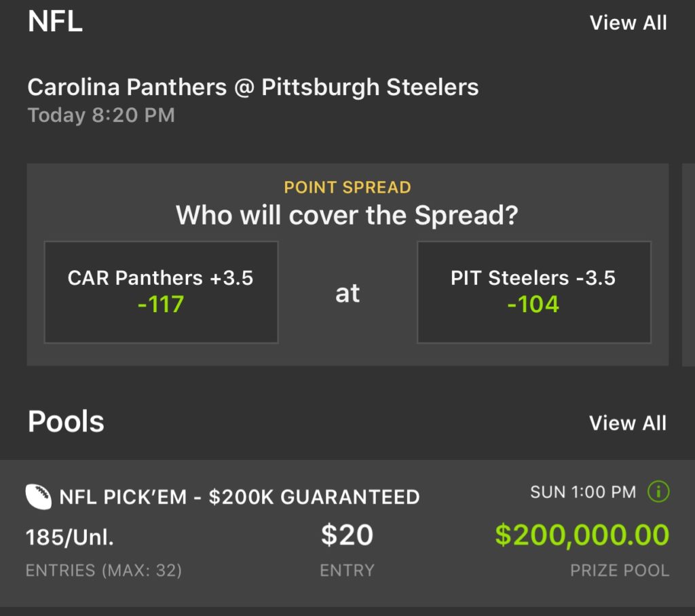Screen dimensions: 695x616
Task: Click the 'Who will cover the Spread?' prompt
Action: [x=347, y=215]
